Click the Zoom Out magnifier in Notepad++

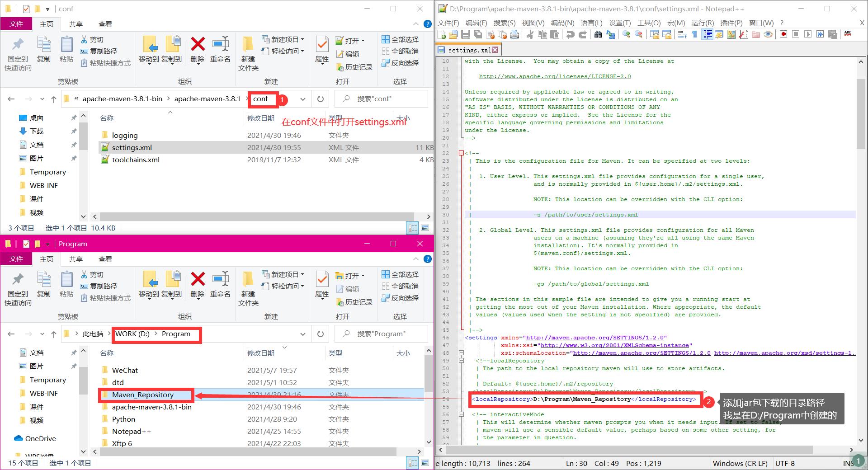639,34
